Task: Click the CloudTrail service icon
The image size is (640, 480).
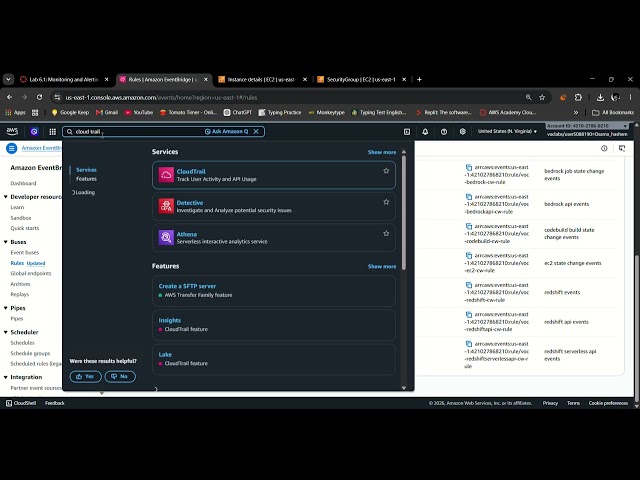Action: pos(166,175)
